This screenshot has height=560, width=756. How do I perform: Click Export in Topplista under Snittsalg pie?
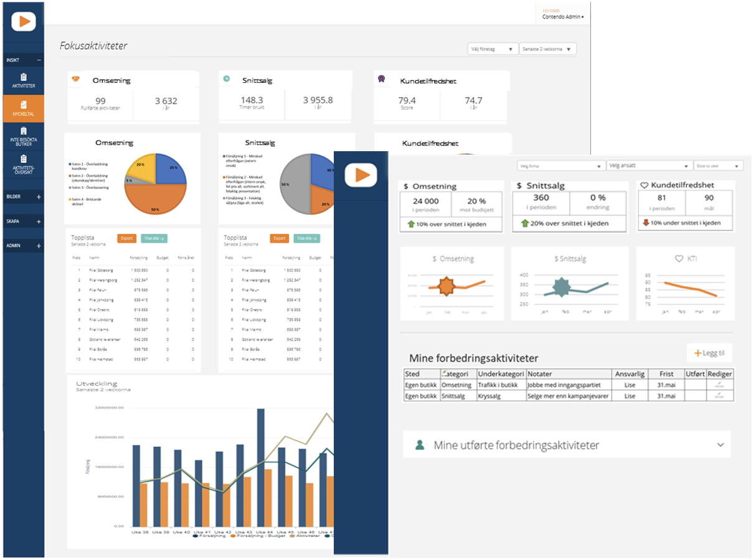(x=280, y=238)
